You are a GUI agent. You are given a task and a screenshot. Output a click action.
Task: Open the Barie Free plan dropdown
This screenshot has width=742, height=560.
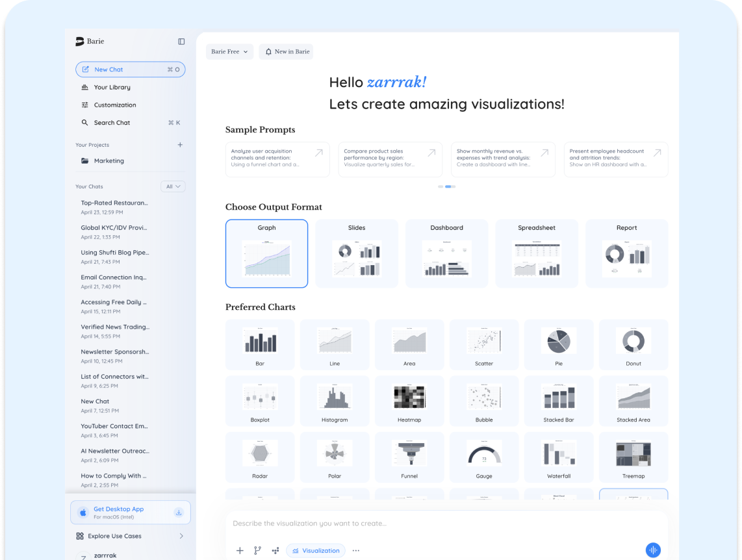(229, 51)
